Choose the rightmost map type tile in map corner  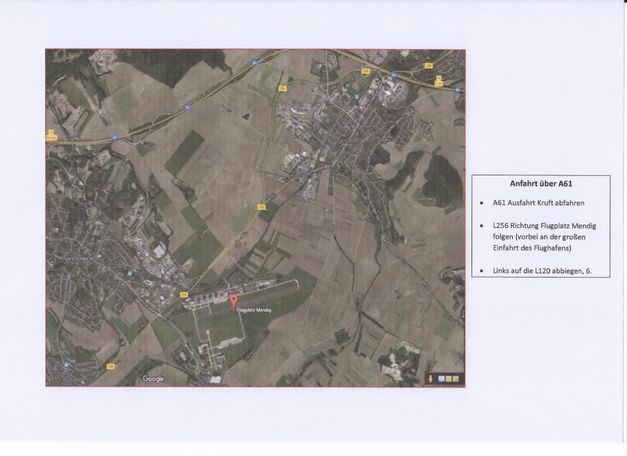coord(456,378)
